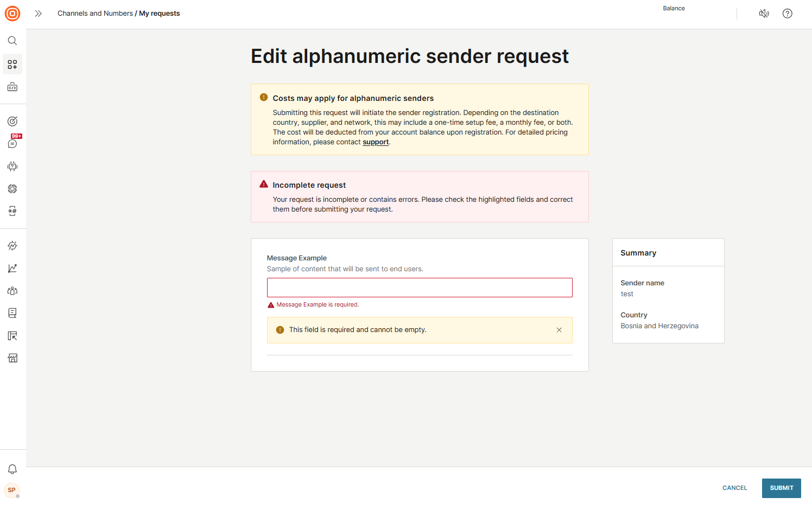Open the search icon in the sidebar
This screenshot has height=510, width=812.
(x=12, y=41)
